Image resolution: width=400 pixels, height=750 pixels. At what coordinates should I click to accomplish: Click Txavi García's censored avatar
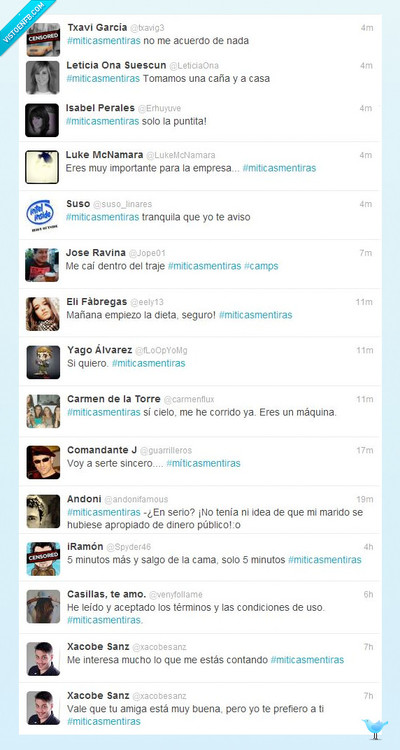pyautogui.click(x=43, y=40)
